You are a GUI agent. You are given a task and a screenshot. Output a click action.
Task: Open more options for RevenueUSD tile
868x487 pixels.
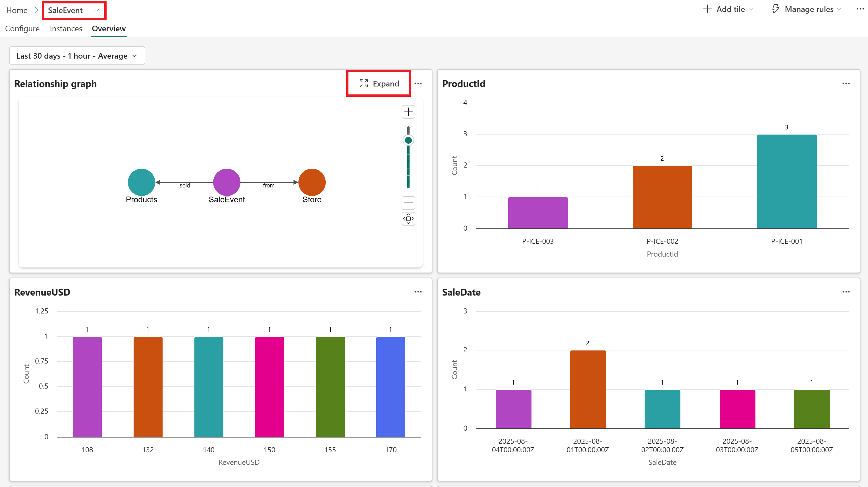tap(418, 292)
